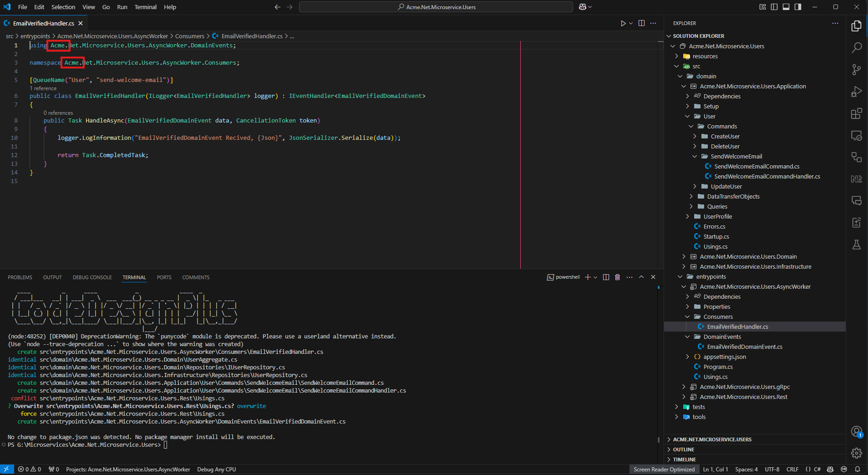This screenshot has width=868, height=475.
Task: Open the Search view in activity bar
Action: click(x=856, y=47)
